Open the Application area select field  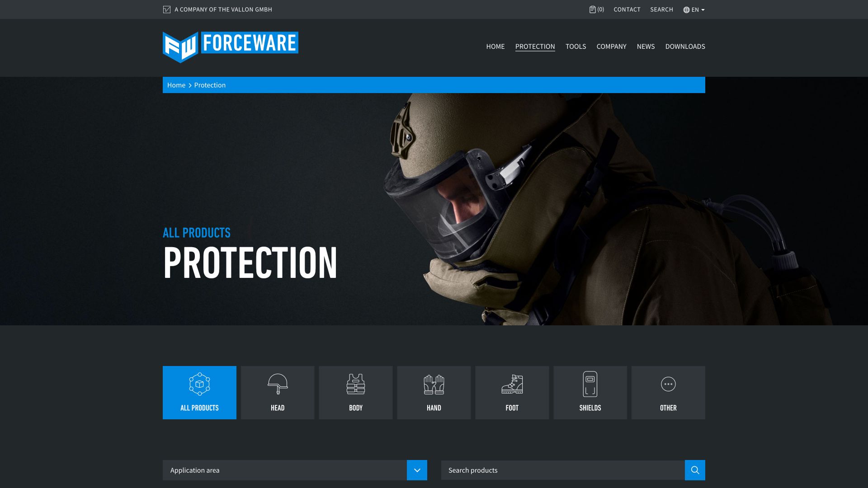tap(285, 470)
